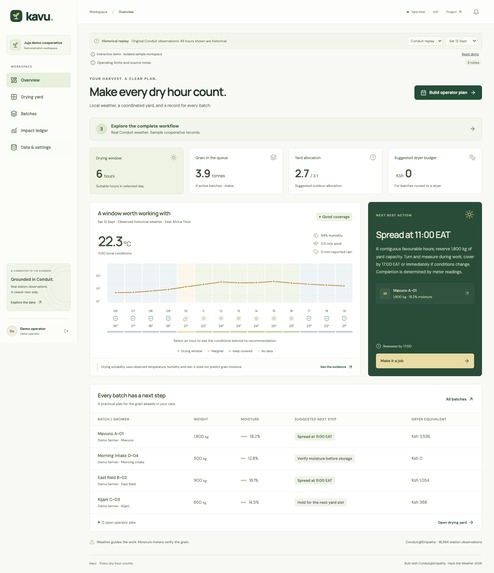This screenshot has width=494, height=573.
Task: Open the Conduit replay dropdown
Action: click(425, 41)
